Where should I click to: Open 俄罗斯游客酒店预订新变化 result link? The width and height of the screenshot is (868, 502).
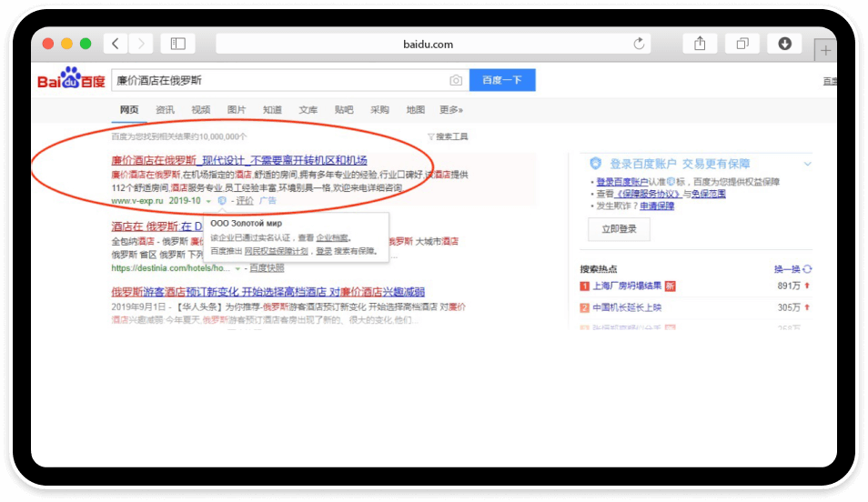267,292
